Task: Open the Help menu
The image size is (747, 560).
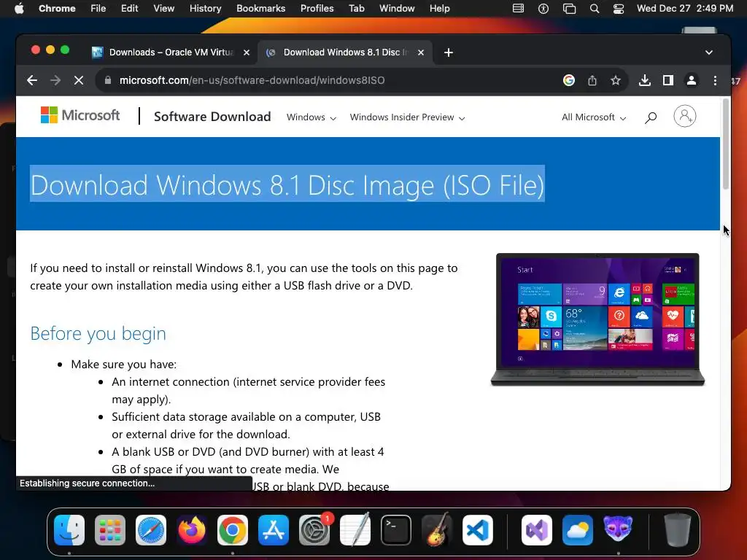Action: click(439, 8)
